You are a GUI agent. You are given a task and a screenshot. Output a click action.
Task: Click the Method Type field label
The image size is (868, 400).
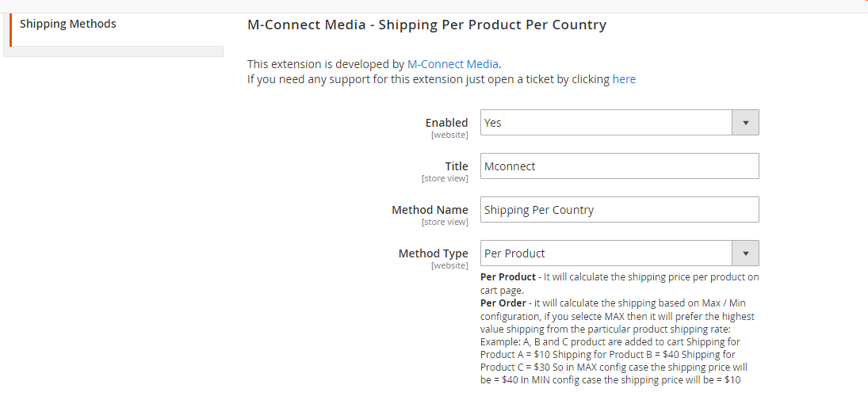pyautogui.click(x=433, y=253)
